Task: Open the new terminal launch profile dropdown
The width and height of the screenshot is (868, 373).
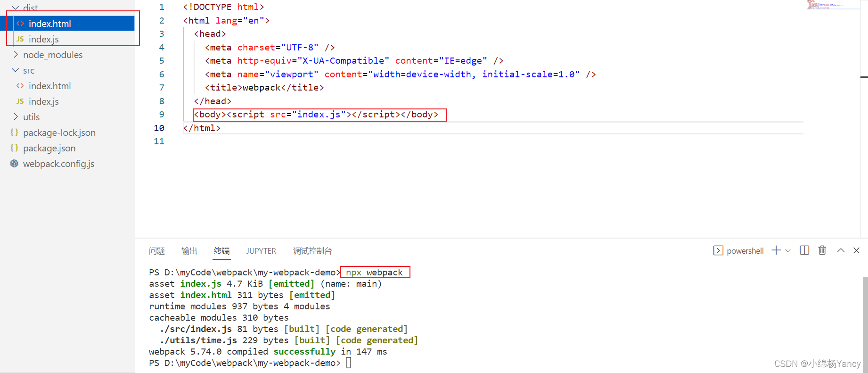Action: coord(788,250)
